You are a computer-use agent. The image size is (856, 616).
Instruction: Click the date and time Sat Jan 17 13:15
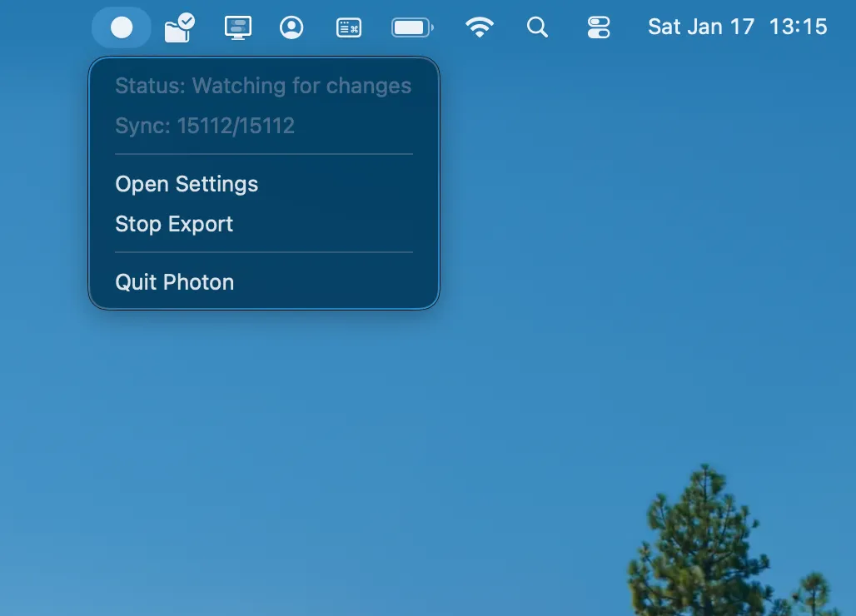pyautogui.click(x=738, y=27)
